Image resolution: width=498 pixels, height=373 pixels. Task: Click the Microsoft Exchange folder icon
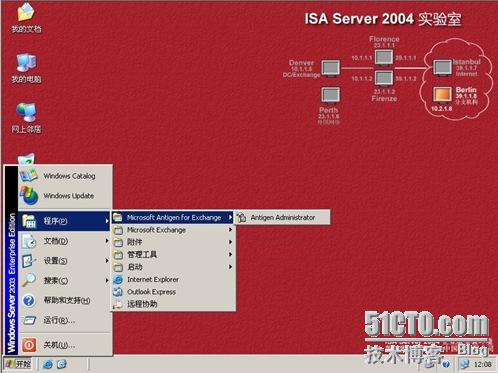click(118, 230)
